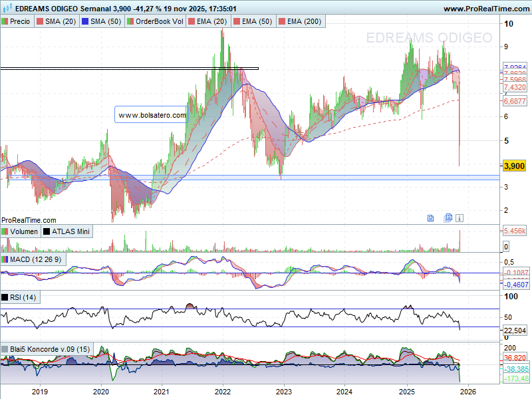Click the www.bolsatero.com text box
Viewport: 532px width, 399px height.
(152, 115)
